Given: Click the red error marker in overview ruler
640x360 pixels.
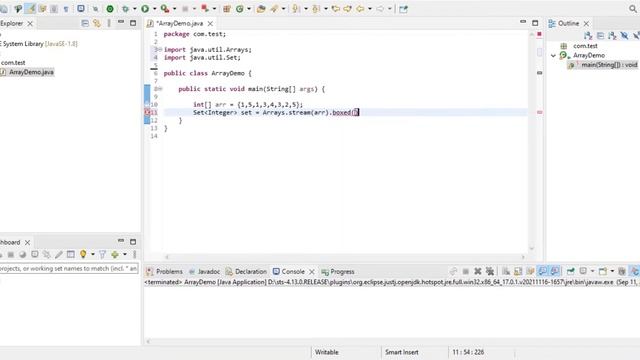Looking at the screenshot, I should [540, 112].
